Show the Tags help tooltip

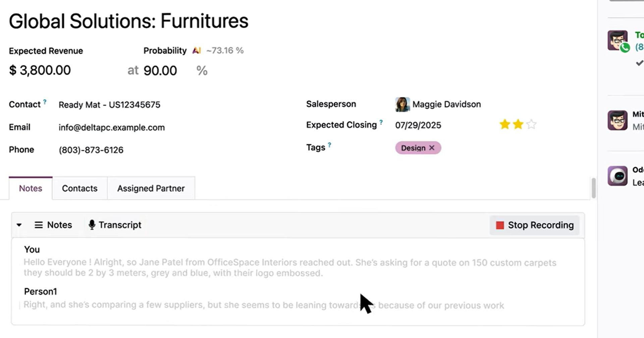tap(329, 145)
